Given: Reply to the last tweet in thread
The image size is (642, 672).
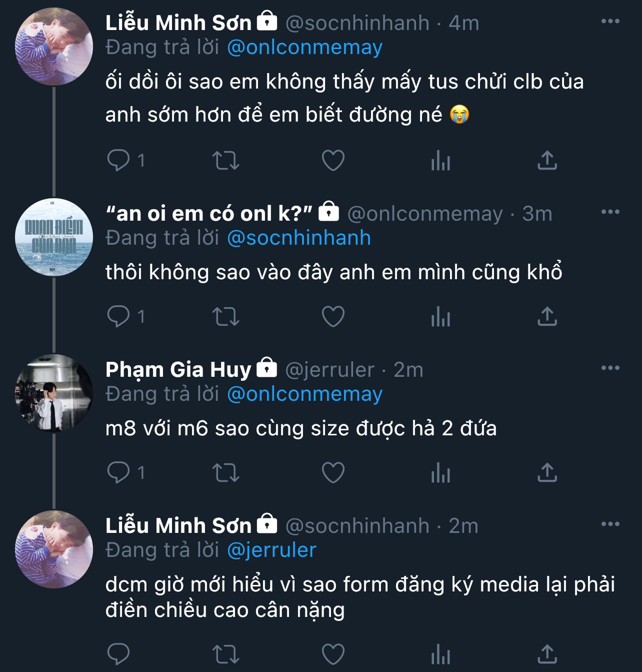Looking at the screenshot, I should point(118,653).
